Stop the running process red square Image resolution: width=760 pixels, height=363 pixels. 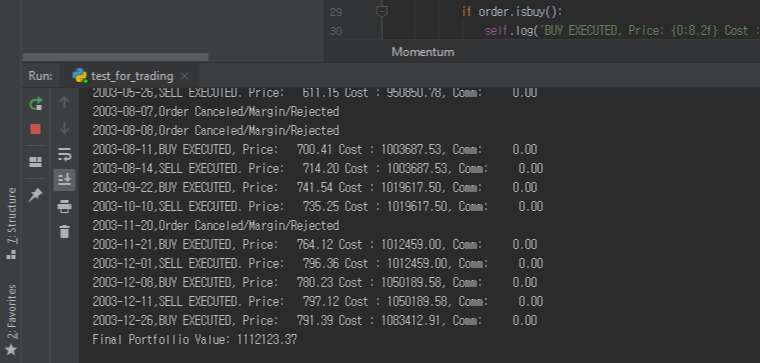click(35, 129)
